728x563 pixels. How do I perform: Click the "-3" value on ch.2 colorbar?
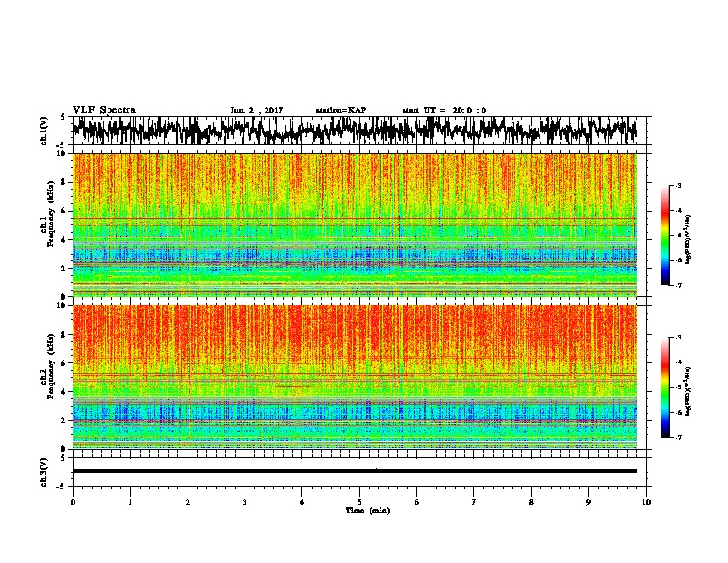(x=677, y=338)
